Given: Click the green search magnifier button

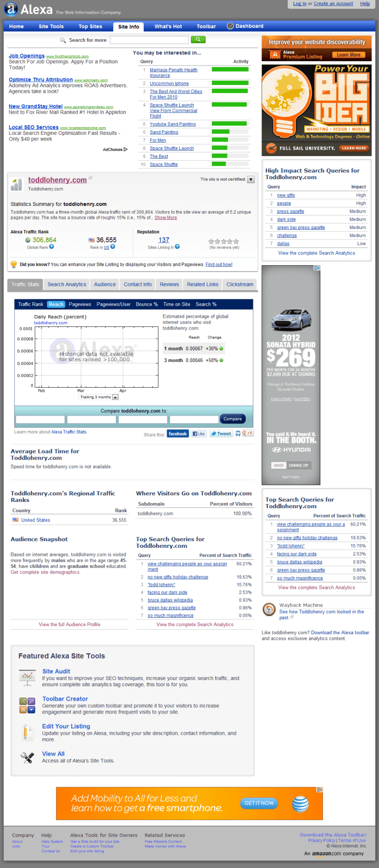Looking at the screenshot, I should pyautogui.click(x=198, y=40).
